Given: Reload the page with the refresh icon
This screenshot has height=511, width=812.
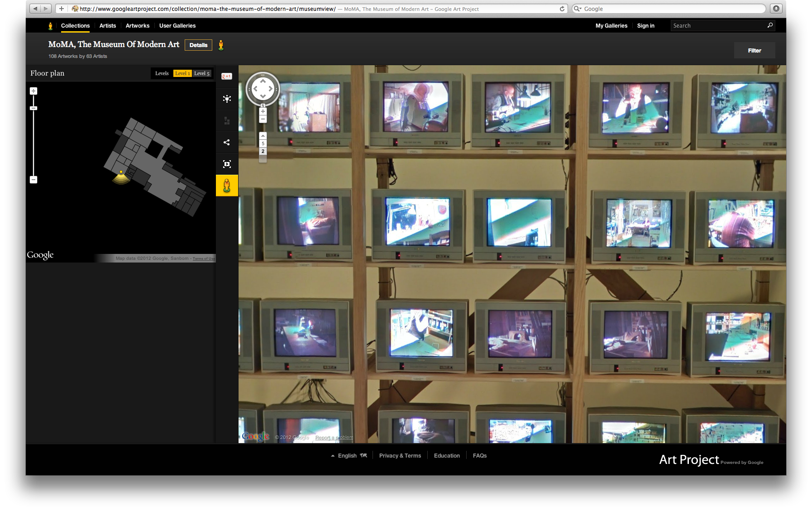Looking at the screenshot, I should 562,9.
